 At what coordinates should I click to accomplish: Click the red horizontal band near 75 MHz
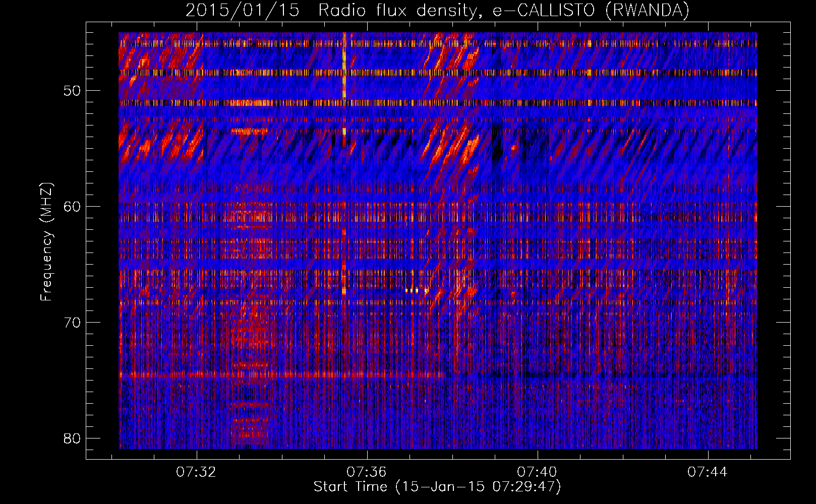click(x=282, y=375)
